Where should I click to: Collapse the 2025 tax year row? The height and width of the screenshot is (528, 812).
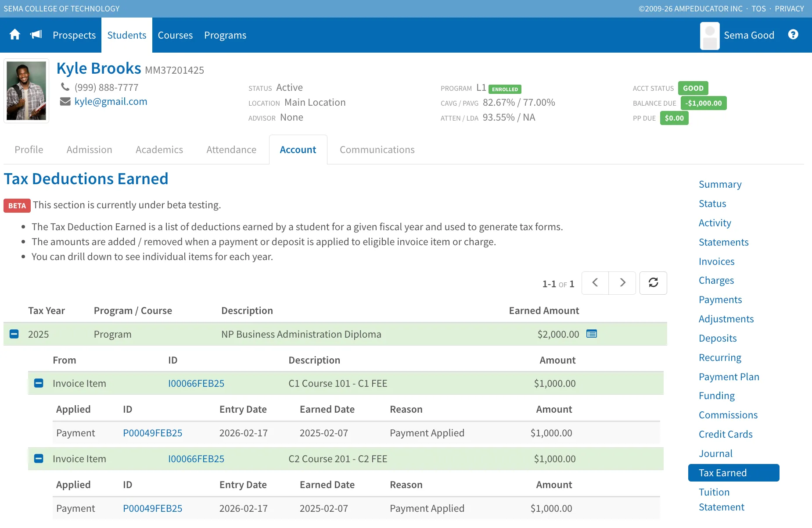(x=14, y=334)
